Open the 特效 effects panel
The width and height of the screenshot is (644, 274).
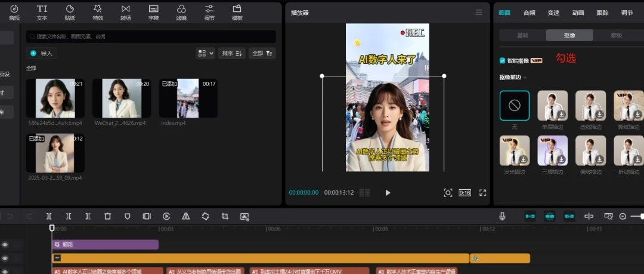98,12
